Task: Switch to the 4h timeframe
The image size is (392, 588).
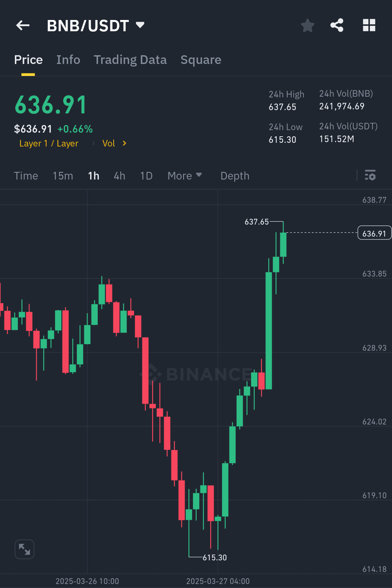Action: tap(119, 176)
